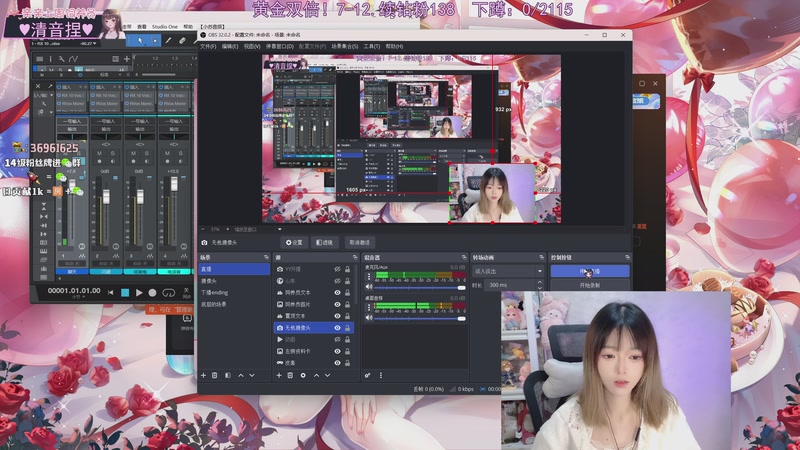
Task: Select the Paint pencil tool in Studio One
Action: pyautogui.click(x=168, y=41)
